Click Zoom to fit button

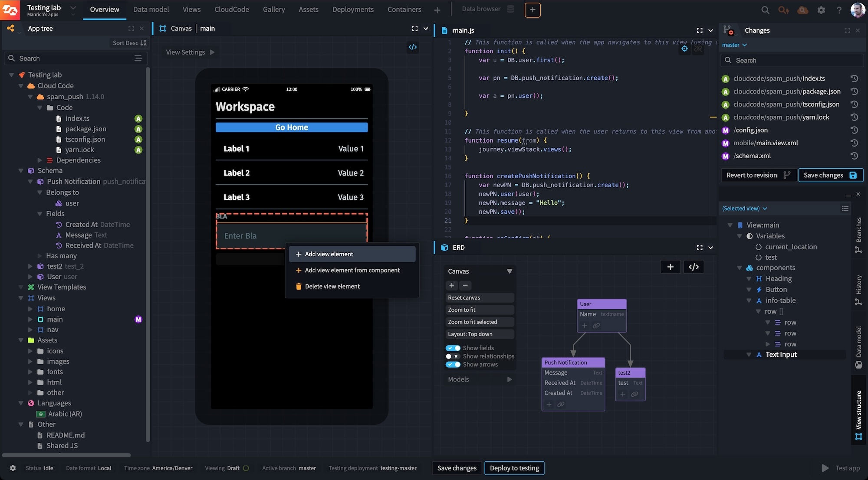click(x=480, y=310)
